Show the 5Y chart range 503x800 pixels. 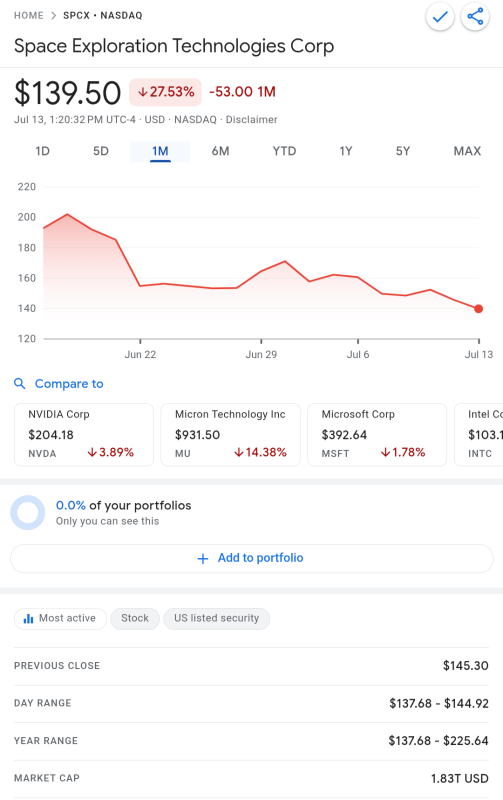(x=403, y=151)
